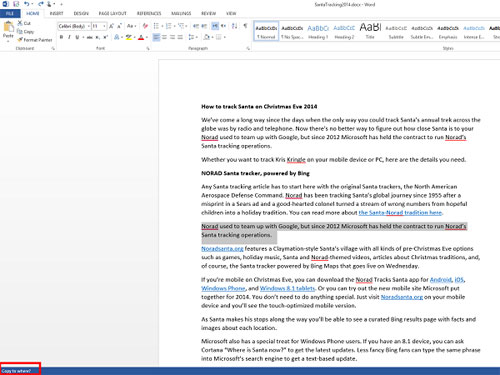Viewport: 500px width, 375px height.
Task: Open the Customize Quick Access Toolbar dropdown
Action: coord(61,4)
